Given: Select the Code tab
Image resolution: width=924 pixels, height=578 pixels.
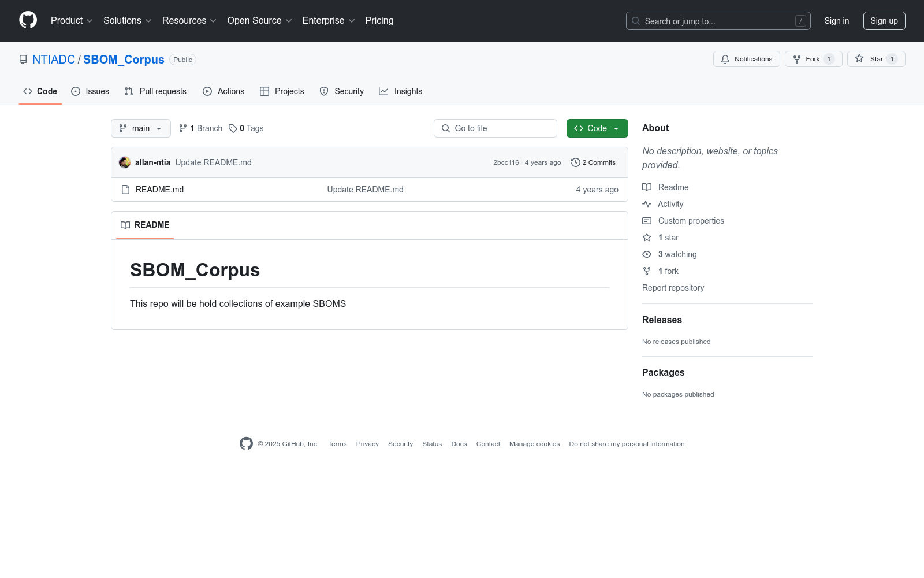Looking at the screenshot, I should coord(40,91).
